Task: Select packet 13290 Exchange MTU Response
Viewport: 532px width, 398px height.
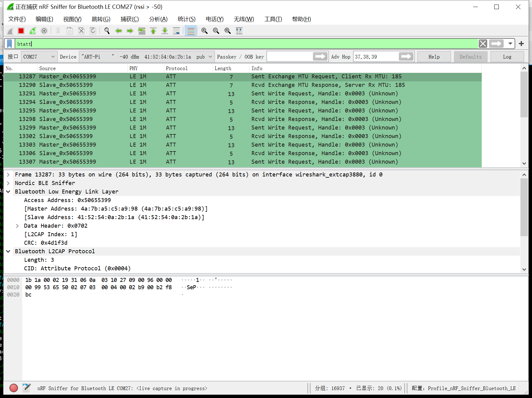Action: pyautogui.click(x=243, y=85)
